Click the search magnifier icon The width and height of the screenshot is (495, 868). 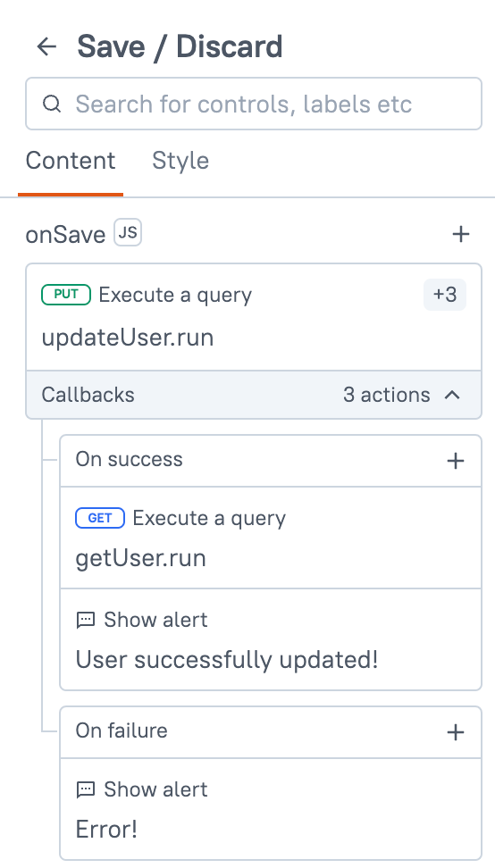(52, 104)
